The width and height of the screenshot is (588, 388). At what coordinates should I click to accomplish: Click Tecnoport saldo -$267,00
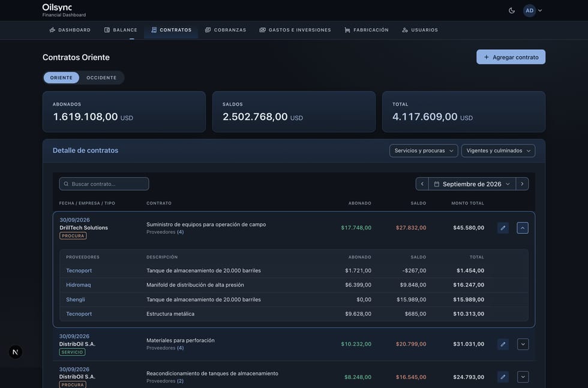click(x=414, y=270)
